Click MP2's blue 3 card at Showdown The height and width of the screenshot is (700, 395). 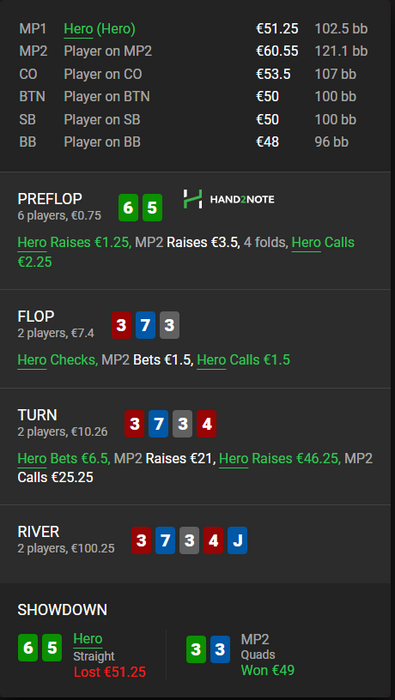220,649
